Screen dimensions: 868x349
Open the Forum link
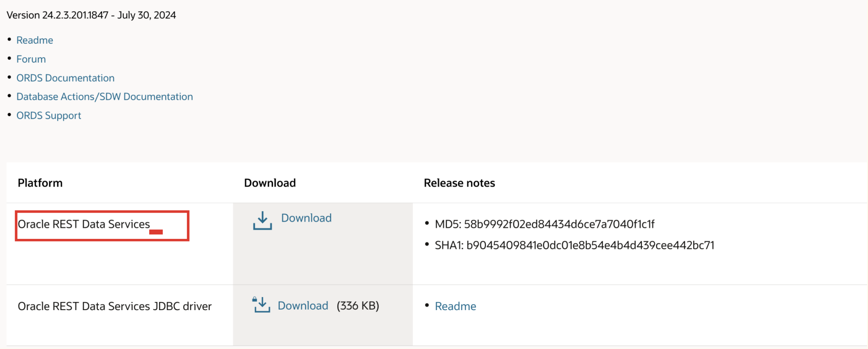pyautogui.click(x=31, y=59)
